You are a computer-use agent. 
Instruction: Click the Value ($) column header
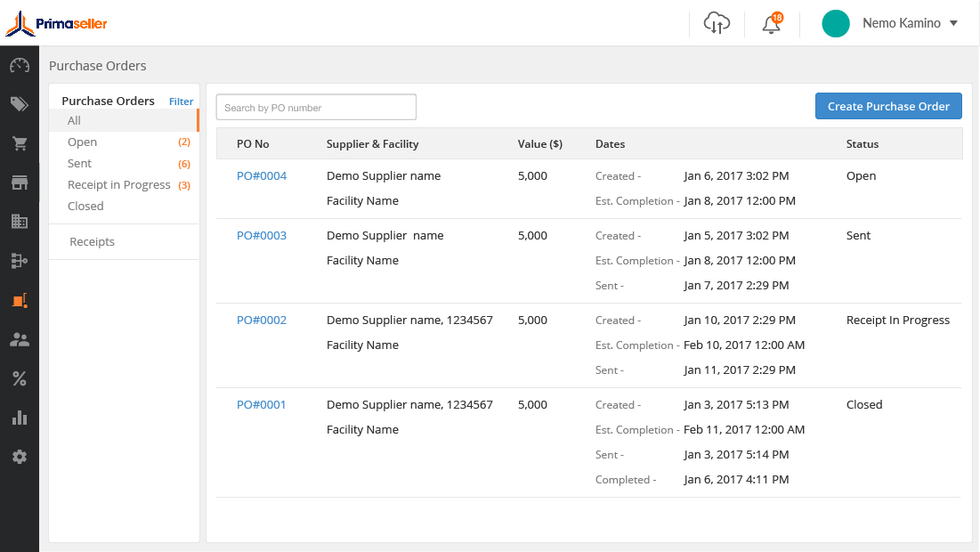[540, 143]
